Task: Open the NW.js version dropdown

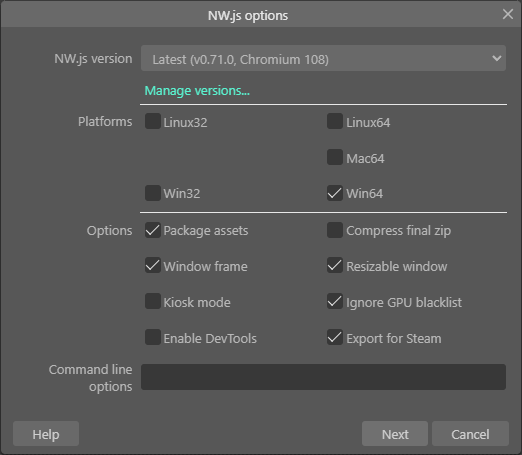Action: pyautogui.click(x=323, y=58)
